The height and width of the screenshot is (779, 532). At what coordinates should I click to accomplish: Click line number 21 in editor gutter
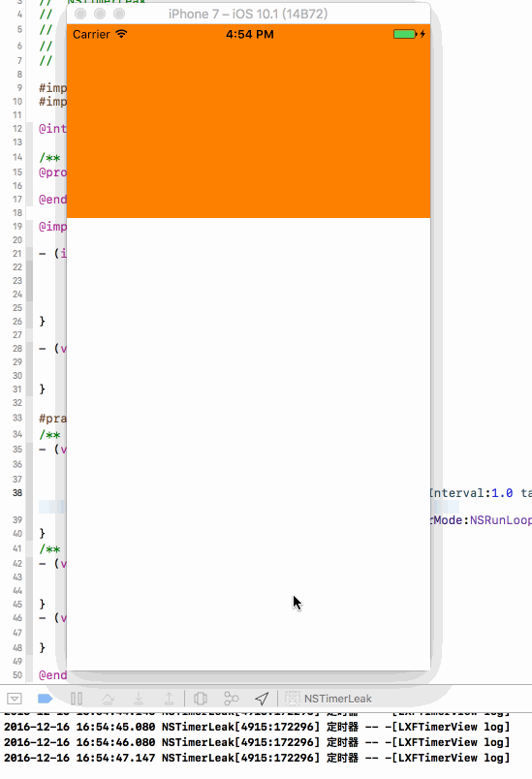coord(17,254)
